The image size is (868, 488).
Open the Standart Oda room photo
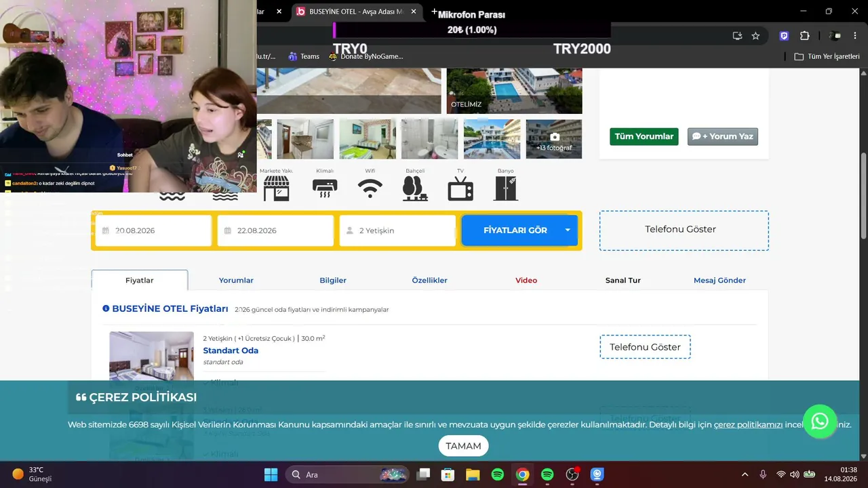[x=151, y=357]
